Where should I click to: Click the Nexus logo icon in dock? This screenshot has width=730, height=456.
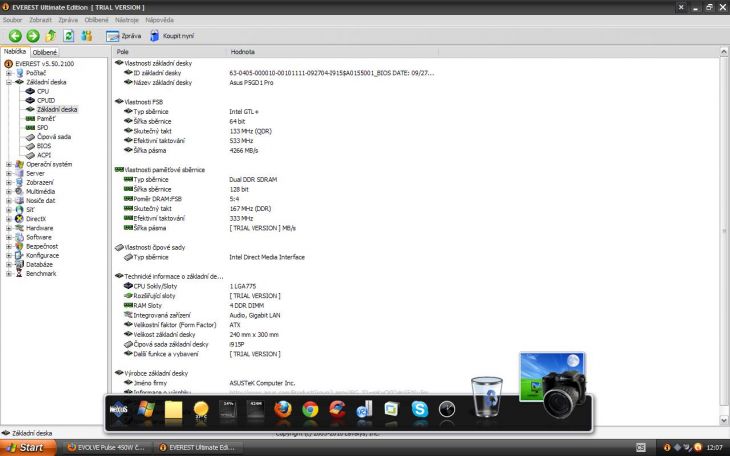(x=118, y=410)
